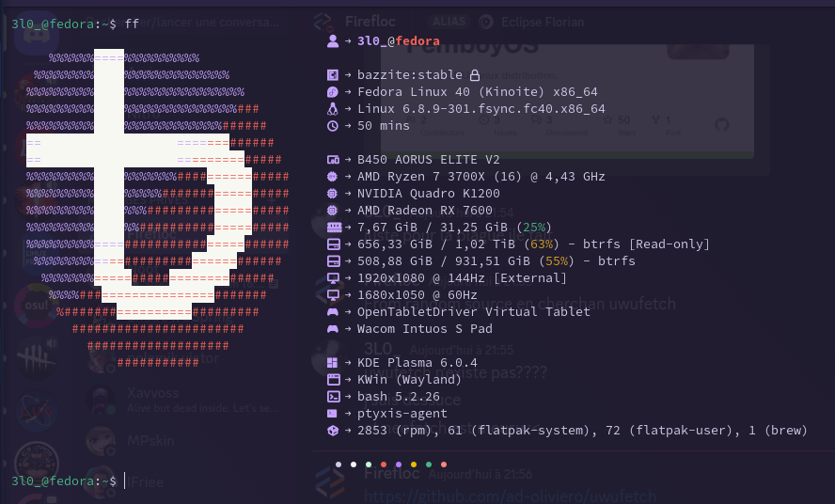Click the 'bazzite:stable' text

pos(410,75)
